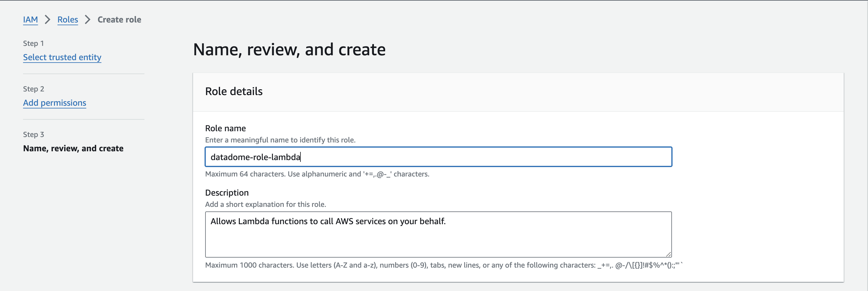Click into the Role name input field
Screen dimensions: 868x291
coord(438,157)
